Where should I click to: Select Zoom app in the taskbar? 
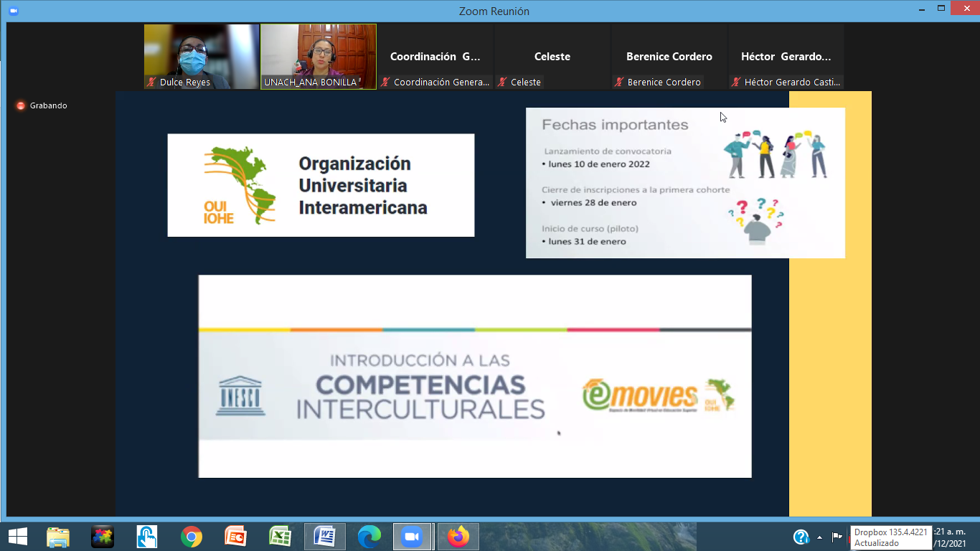tap(412, 537)
